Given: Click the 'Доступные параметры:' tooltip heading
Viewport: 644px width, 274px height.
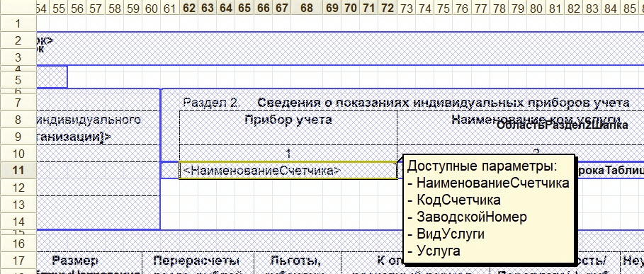Looking at the screenshot, I should [482, 166].
